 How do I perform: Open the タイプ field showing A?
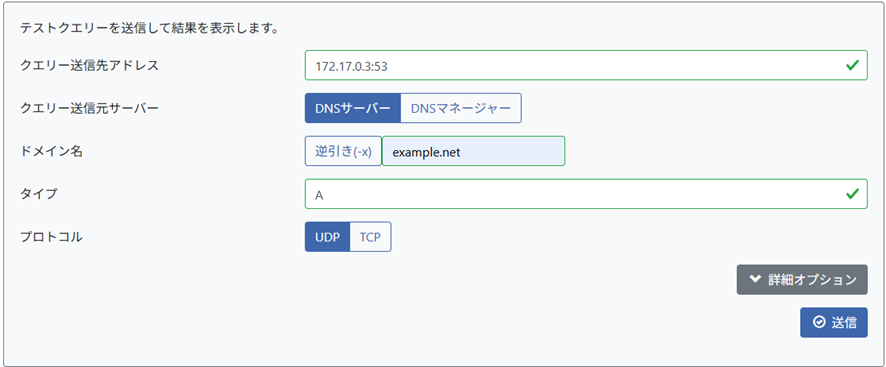[586, 195]
